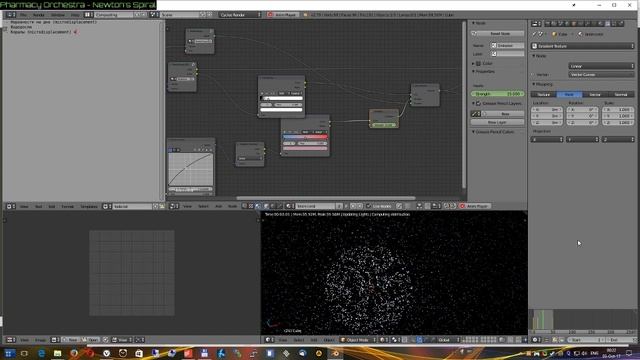Viewport: 640px width, 360px height.
Task: Open the Vector Curves input dropdown
Action: (601, 75)
